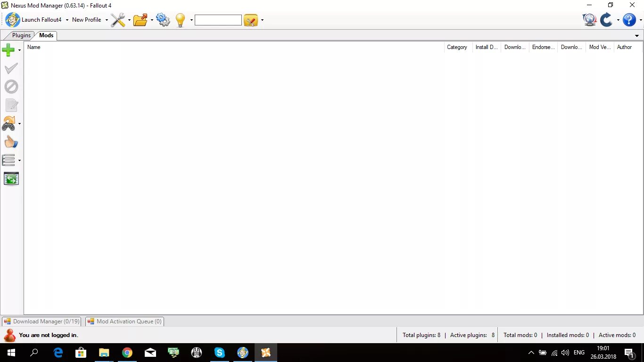Open the volume control in system tray
Viewport: 644px width, 362px height.
tap(565, 353)
